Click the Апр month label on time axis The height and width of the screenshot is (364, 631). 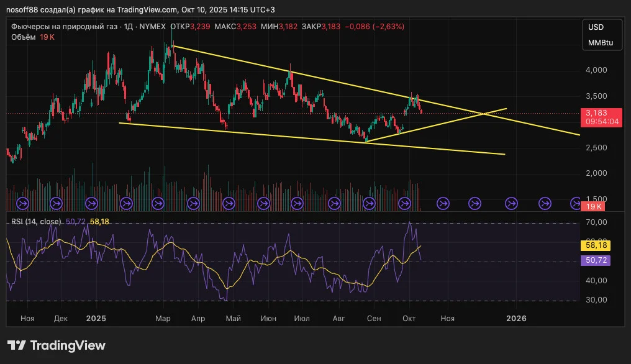pos(198,319)
